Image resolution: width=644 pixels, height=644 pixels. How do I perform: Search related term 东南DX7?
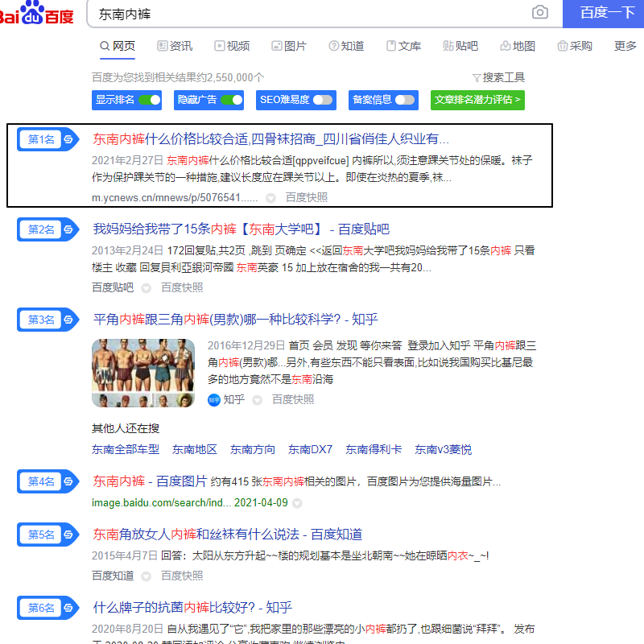point(310,449)
